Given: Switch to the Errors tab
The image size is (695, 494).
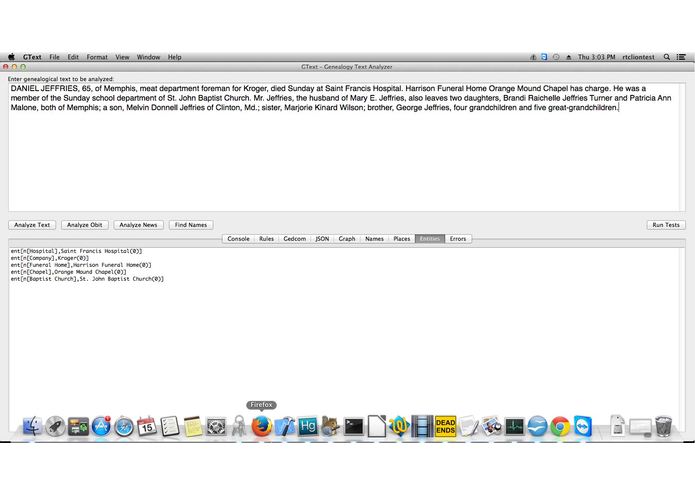Looking at the screenshot, I should point(458,238).
